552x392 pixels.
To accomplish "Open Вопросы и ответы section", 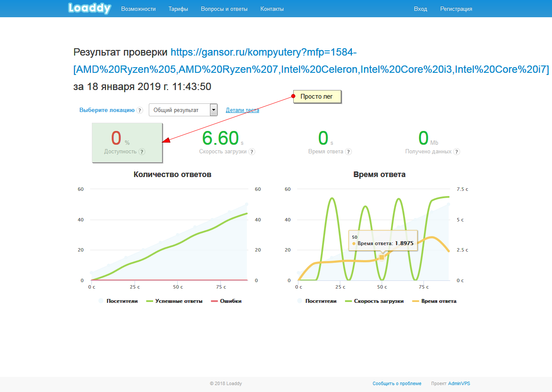I will click(x=224, y=9).
